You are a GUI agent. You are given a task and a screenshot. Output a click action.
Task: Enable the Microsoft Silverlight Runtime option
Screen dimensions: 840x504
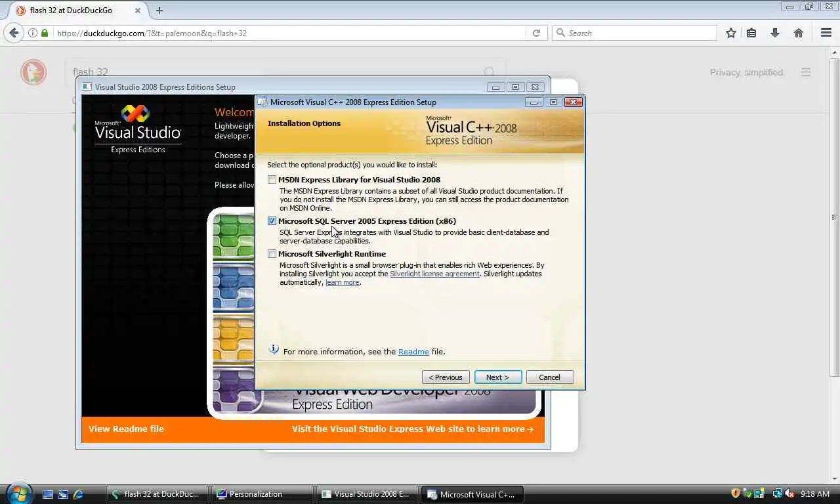[x=272, y=254]
